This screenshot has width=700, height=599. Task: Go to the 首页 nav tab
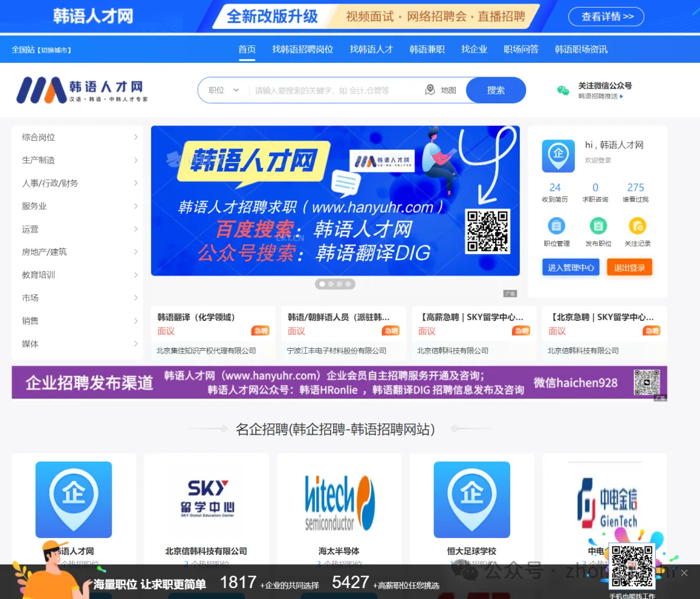[x=247, y=49]
